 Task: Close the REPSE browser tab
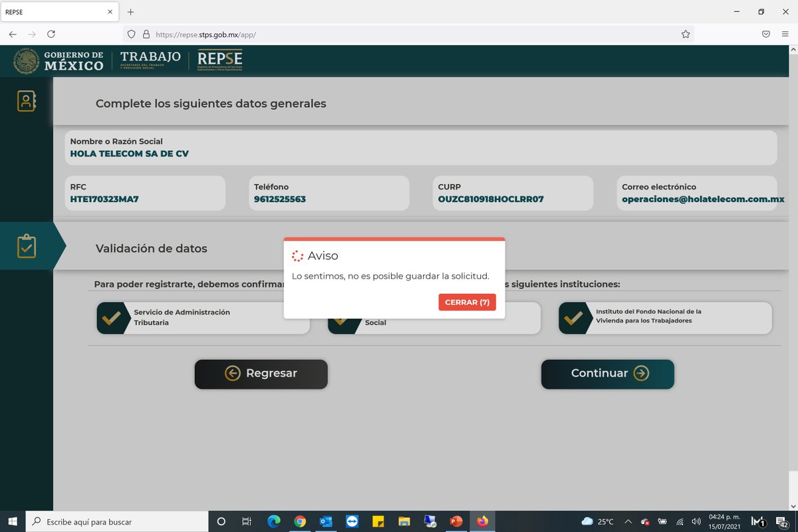110,12
